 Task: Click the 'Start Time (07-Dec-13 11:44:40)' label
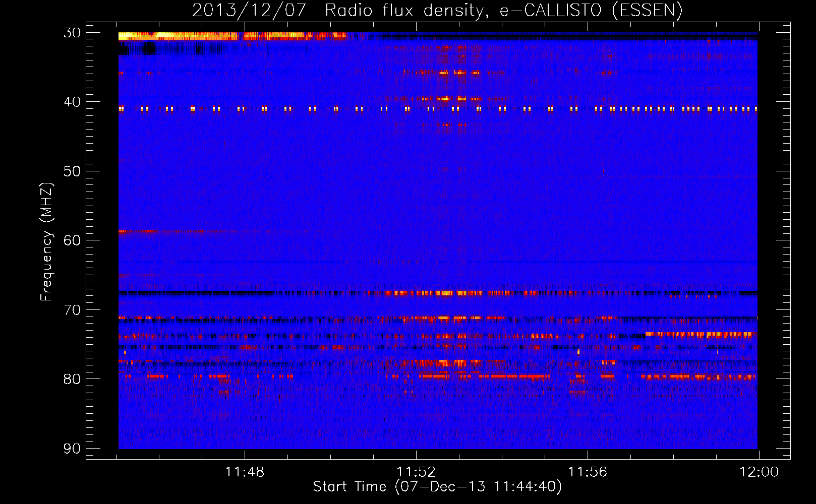(437, 487)
